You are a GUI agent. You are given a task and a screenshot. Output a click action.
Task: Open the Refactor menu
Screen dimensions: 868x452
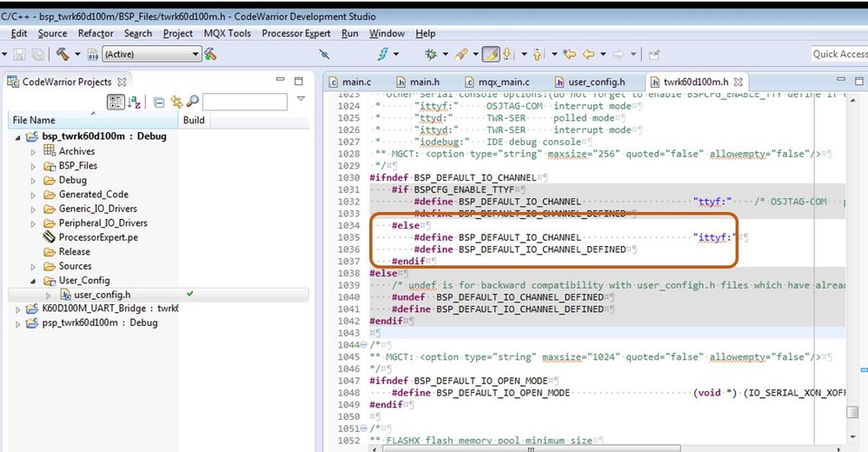tap(96, 33)
